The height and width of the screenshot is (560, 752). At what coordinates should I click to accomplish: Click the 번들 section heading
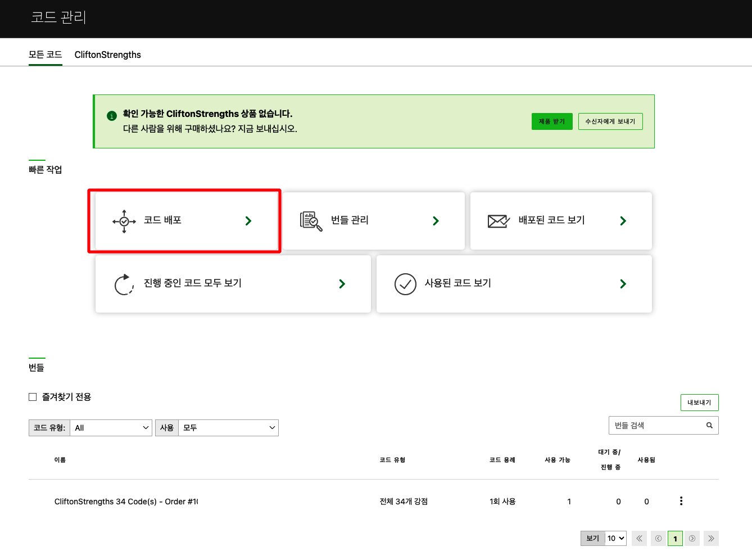37,368
